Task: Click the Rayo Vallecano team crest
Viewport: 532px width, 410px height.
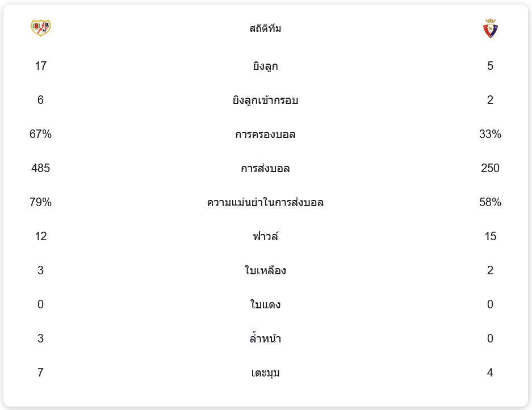Action: tap(40, 28)
